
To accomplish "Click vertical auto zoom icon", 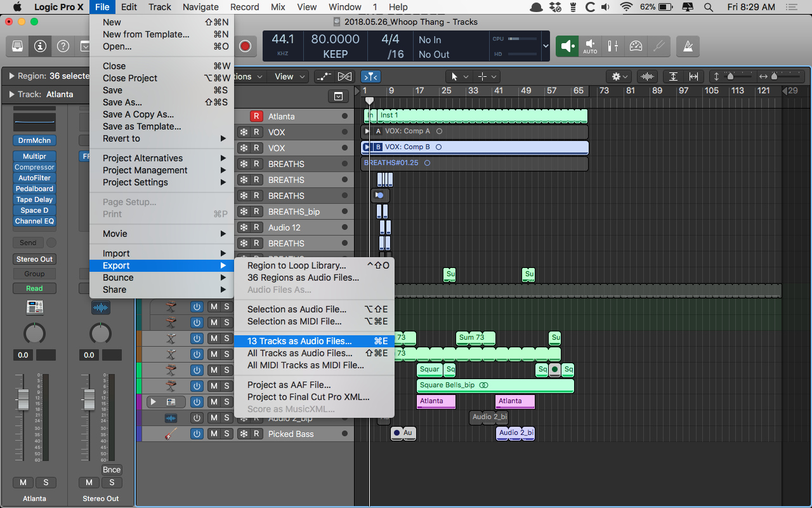I will [x=673, y=76].
